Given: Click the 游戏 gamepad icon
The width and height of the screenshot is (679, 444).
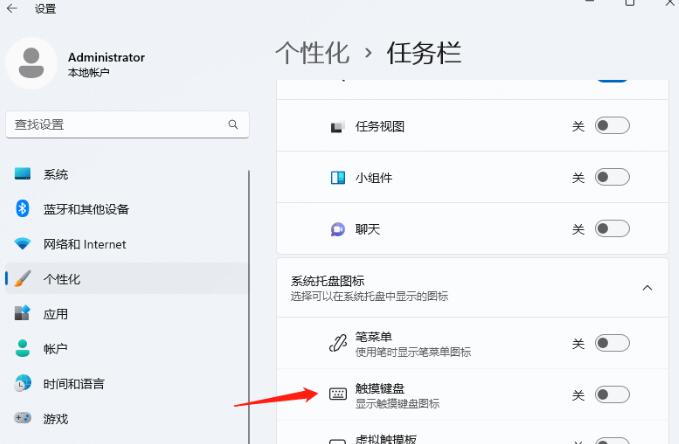Looking at the screenshot, I should 23,418.
